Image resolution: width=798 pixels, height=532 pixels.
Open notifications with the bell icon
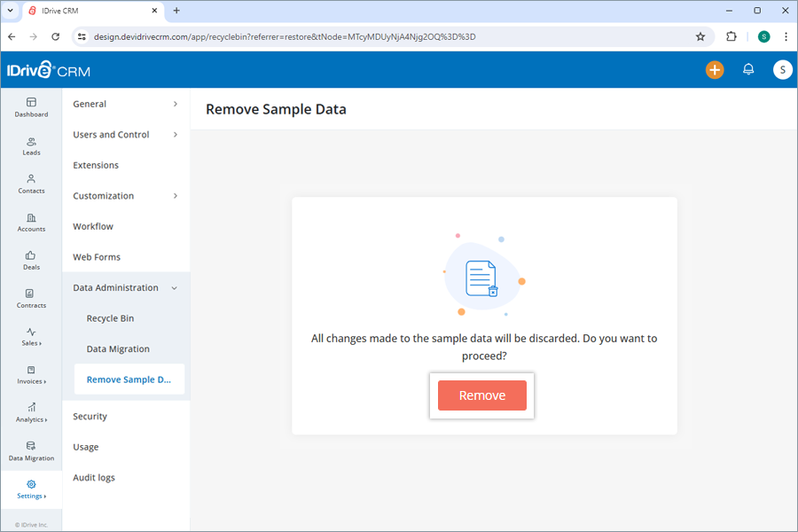click(x=747, y=68)
